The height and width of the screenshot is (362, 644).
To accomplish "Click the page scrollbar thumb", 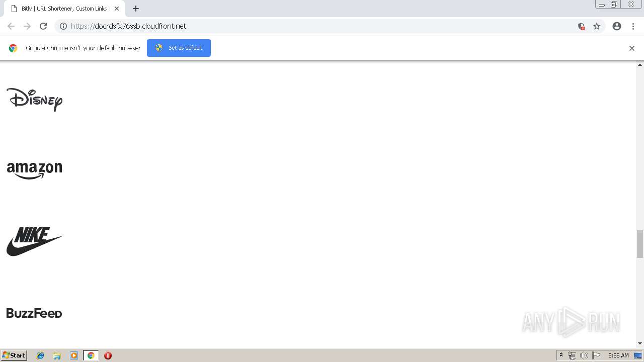I will coord(640,244).
